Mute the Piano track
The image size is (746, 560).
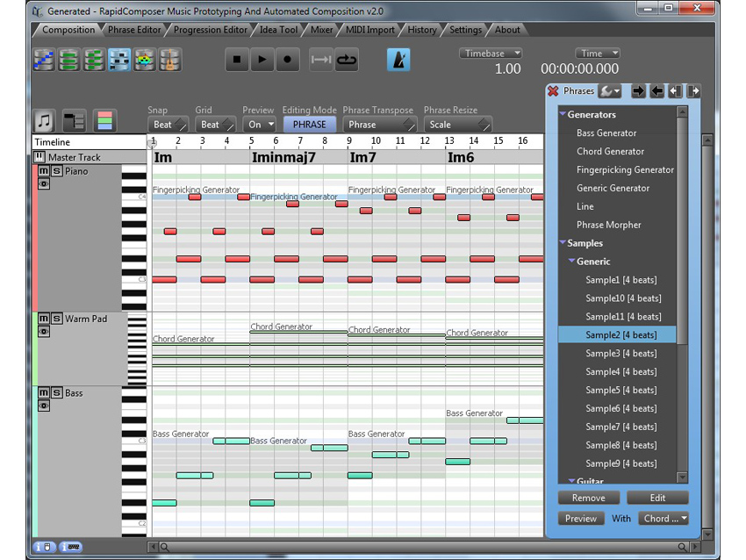(x=44, y=171)
